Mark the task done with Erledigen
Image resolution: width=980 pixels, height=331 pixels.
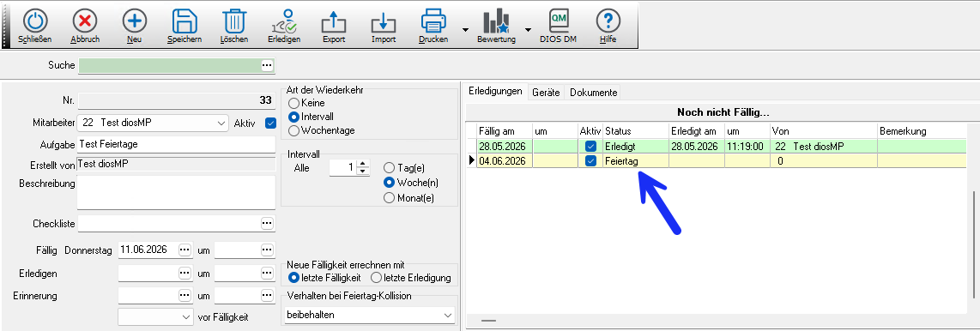[284, 21]
